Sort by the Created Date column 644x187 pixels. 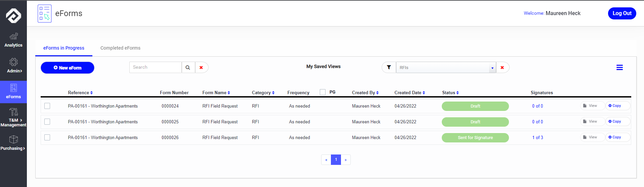pos(410,93)
